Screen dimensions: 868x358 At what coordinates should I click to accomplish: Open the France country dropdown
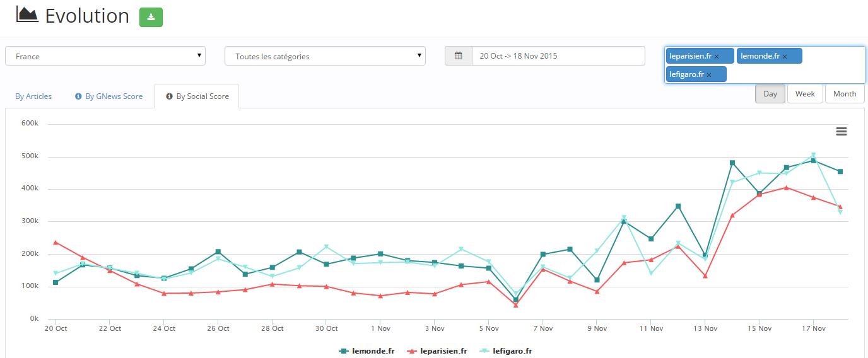pyautogui.click(x=105, y=56)
